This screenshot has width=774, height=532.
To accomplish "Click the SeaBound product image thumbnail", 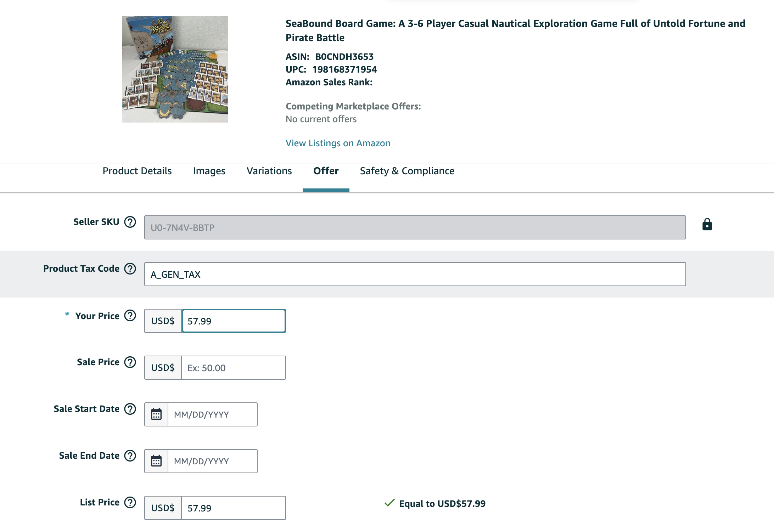I will click(175, 69).
